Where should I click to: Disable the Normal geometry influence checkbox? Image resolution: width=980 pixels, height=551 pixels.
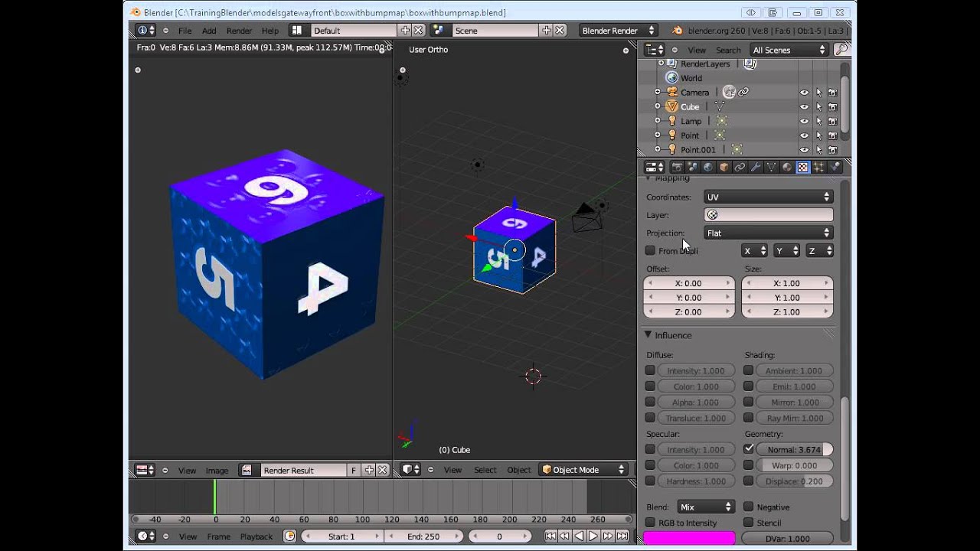[x=749, y=449]
